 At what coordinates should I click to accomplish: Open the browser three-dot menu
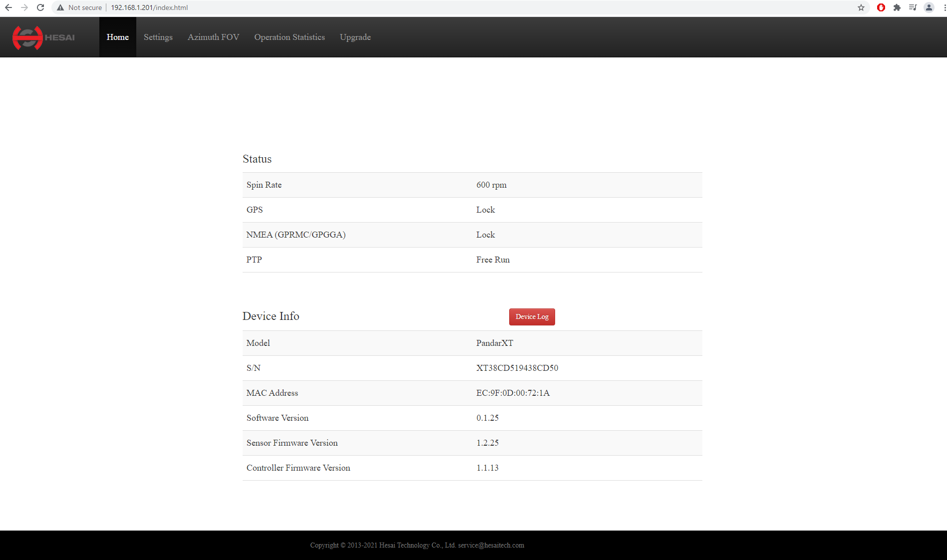pos(944,7)
